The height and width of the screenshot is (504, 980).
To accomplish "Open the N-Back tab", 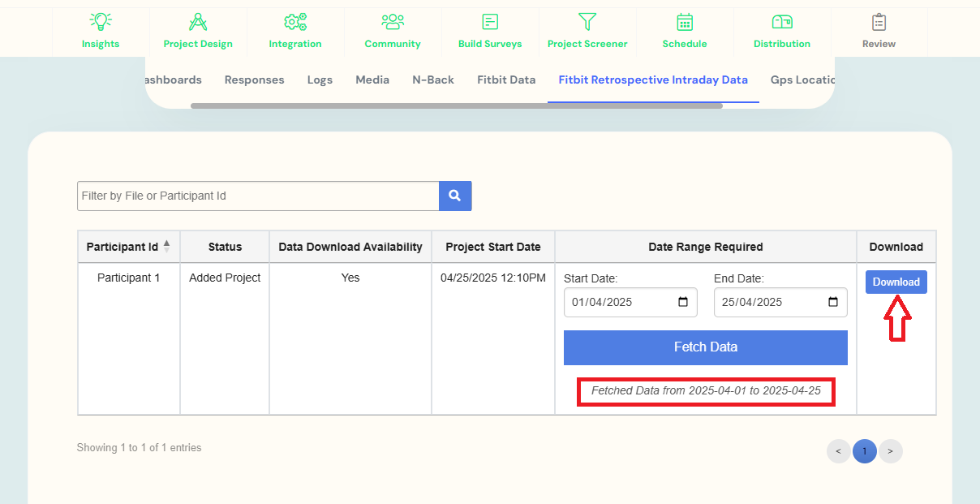I will pos(433,80).
